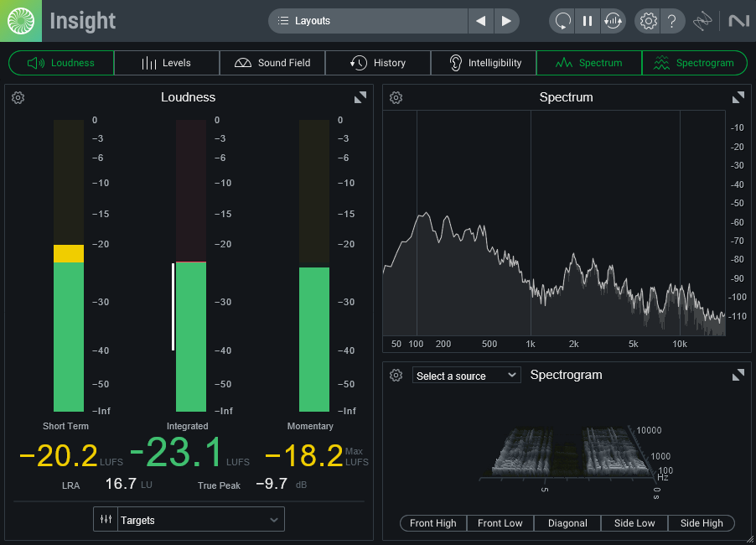Screen dimensions: 756x545
Task: Toggle the History module tab
Action: [378, 63]
